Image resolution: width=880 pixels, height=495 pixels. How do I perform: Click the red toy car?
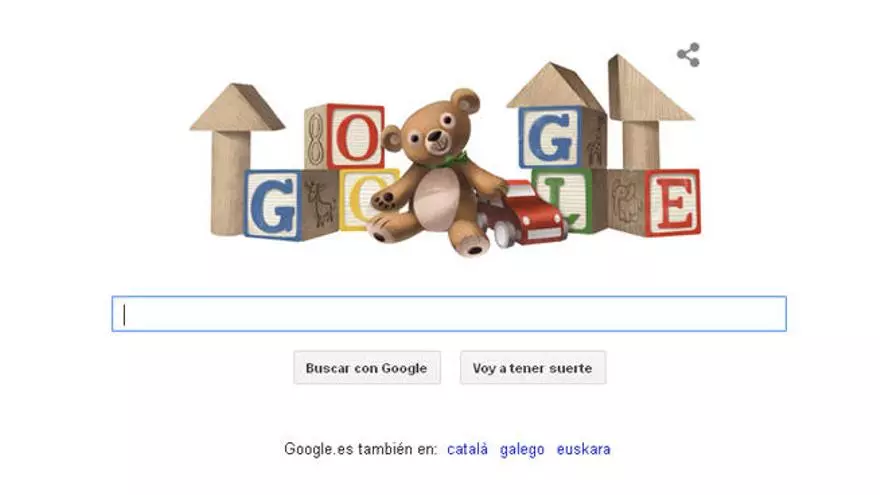point(520,213)
